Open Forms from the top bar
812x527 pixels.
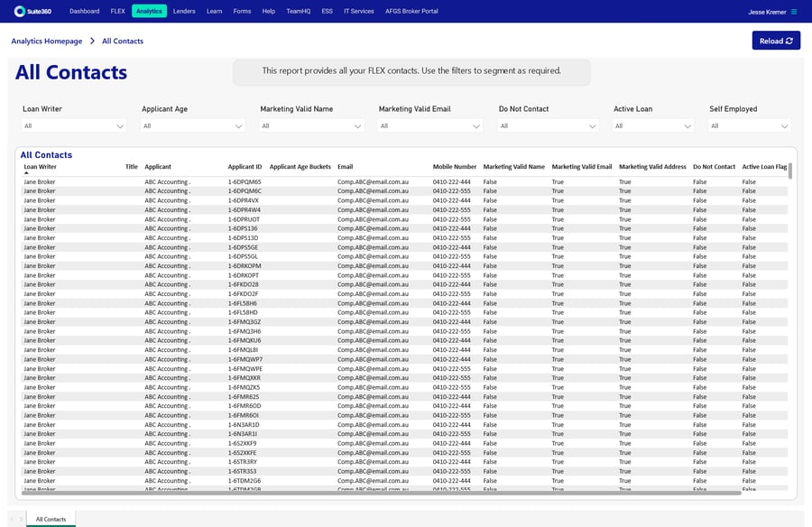[x=242, y=11]
